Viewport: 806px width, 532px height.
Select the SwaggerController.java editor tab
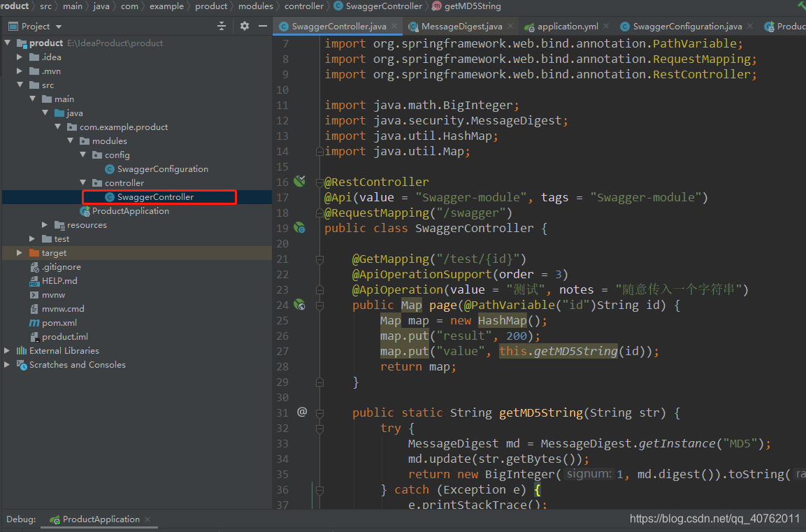(339, 26)
